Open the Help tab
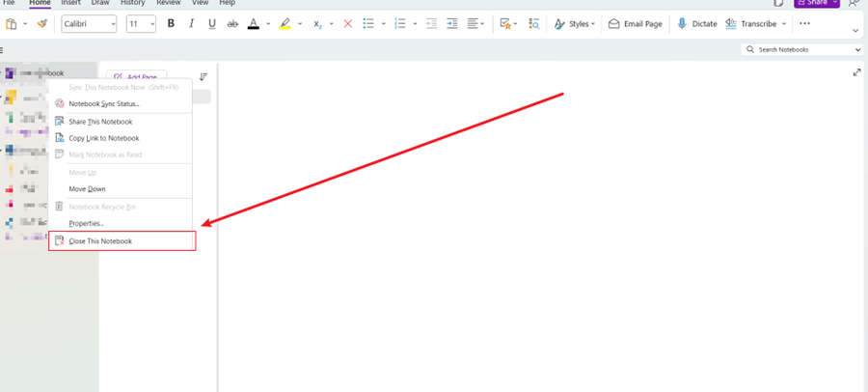868x392 pixels. 228,3
